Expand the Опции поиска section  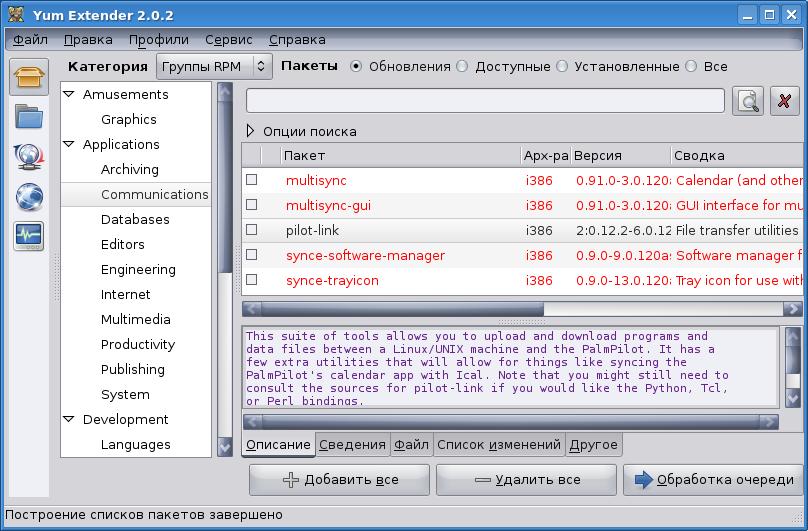(250, 131)
